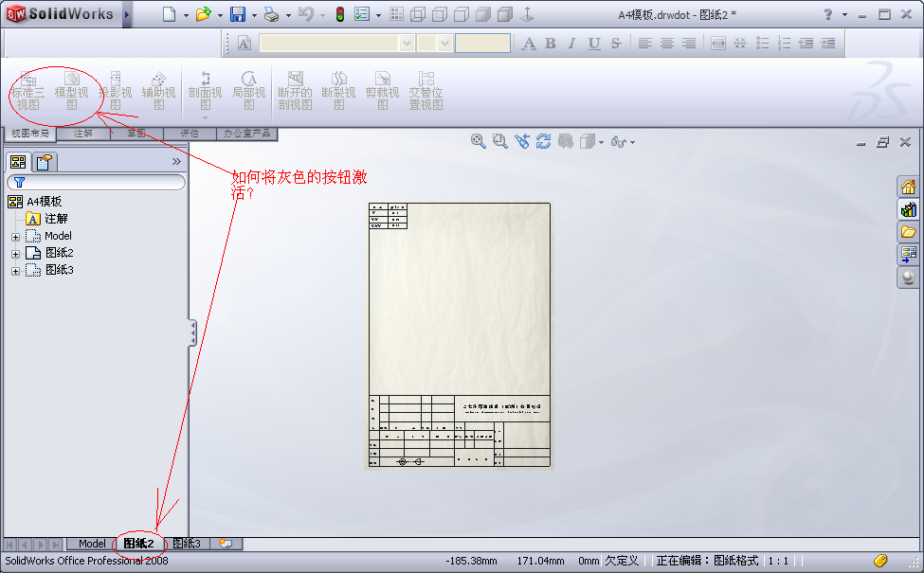Click the Zoom to Fit magnifier icon
924x573 pixels.
pos(479,141)
